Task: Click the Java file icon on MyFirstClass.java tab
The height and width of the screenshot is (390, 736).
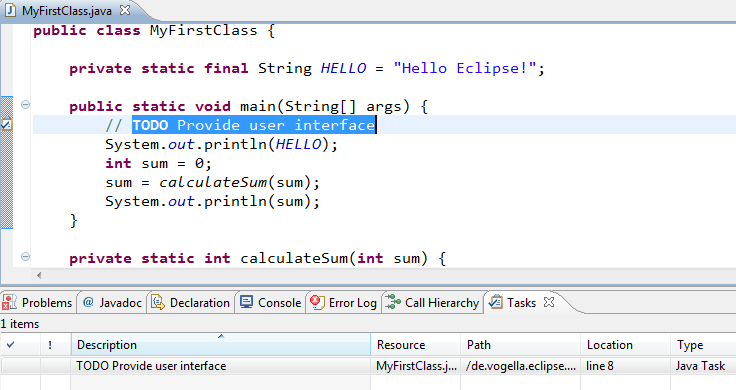Action: (10, 10)
